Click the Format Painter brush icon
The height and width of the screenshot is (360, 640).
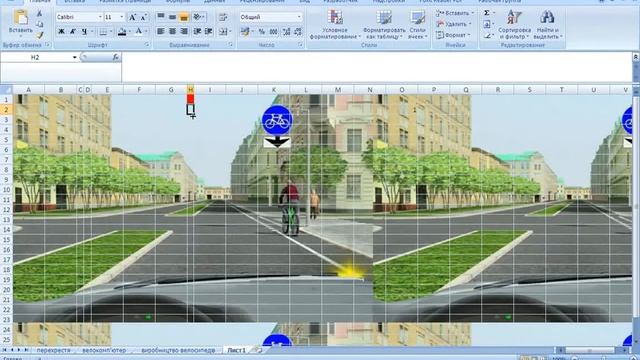pyautogui.click(x=39, y=35)
